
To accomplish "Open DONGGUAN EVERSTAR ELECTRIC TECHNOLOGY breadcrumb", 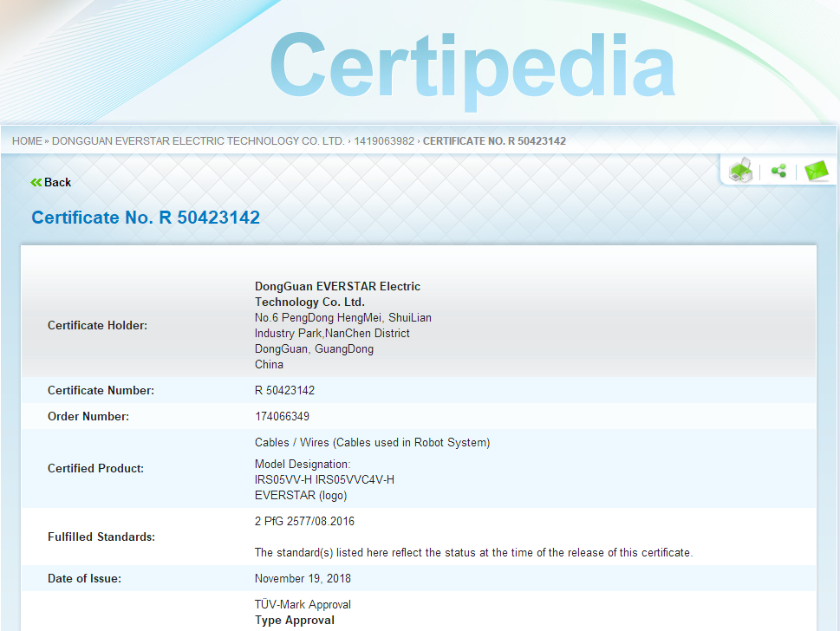I will 199,141.
